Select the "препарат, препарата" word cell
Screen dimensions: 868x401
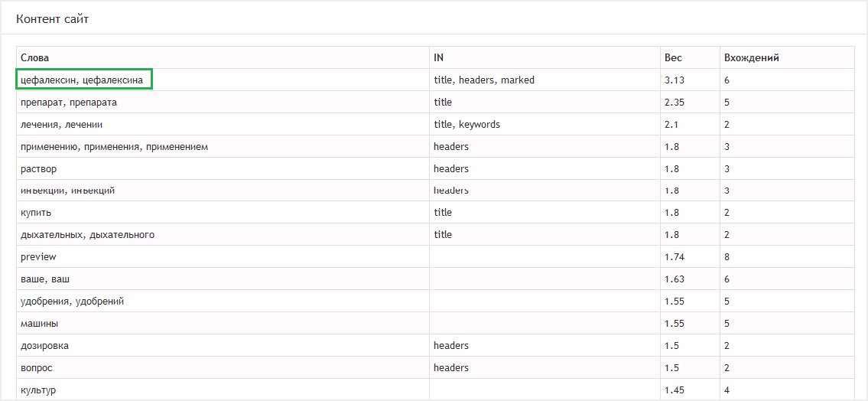[x=69, y=102]
